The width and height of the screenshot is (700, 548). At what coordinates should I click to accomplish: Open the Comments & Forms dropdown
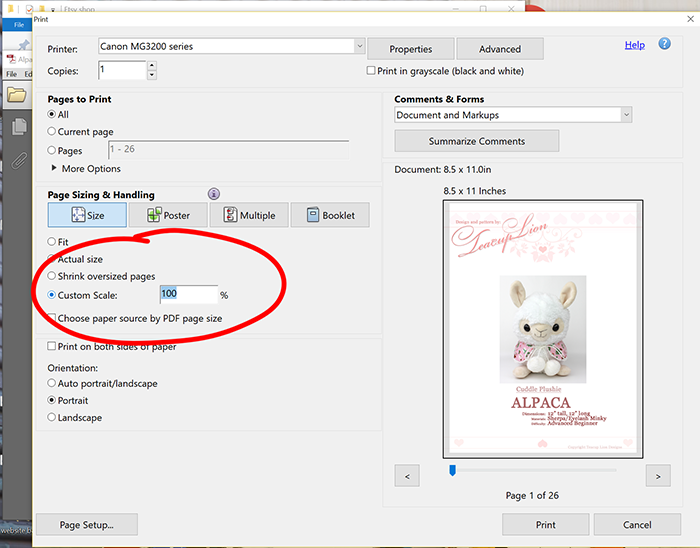[x=626, y=115]
